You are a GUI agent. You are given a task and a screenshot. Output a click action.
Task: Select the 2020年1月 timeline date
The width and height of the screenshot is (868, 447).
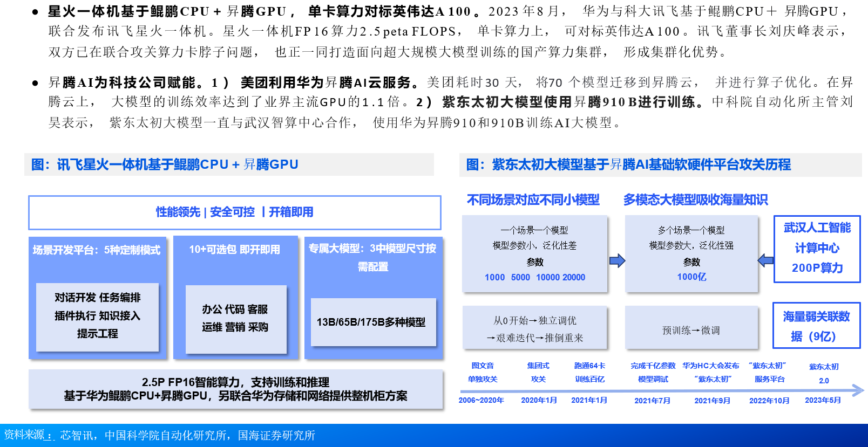(539, 400)
